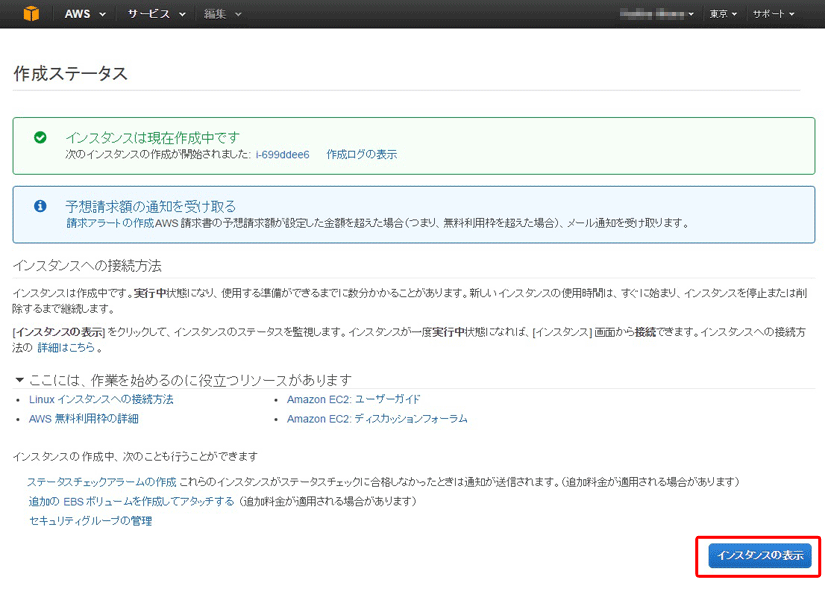This screenshot has width=825, height=595.
Task: Open the AWS dropdown menu
Action: (x=83, y=14)
